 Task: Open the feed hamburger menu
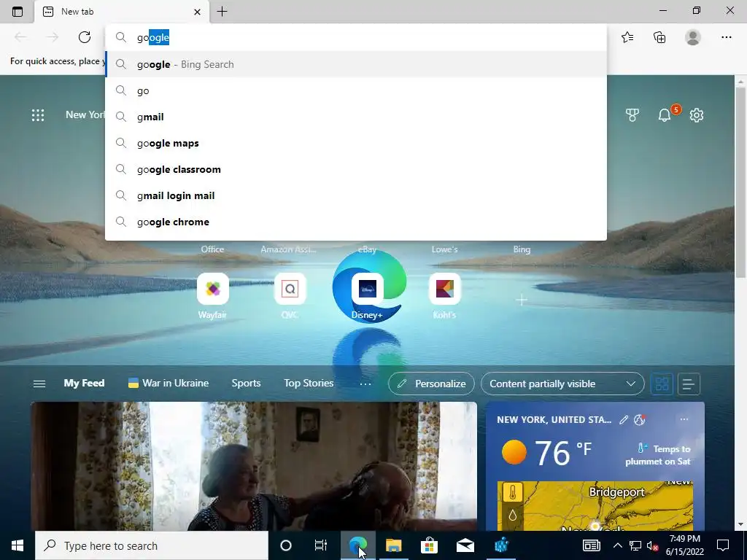pos(39,384)
